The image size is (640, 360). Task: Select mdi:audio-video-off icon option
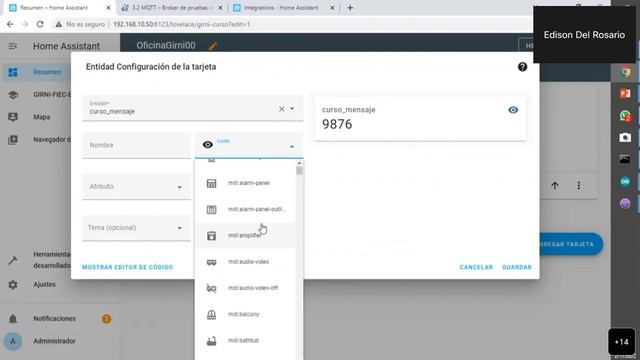(245, 288)
